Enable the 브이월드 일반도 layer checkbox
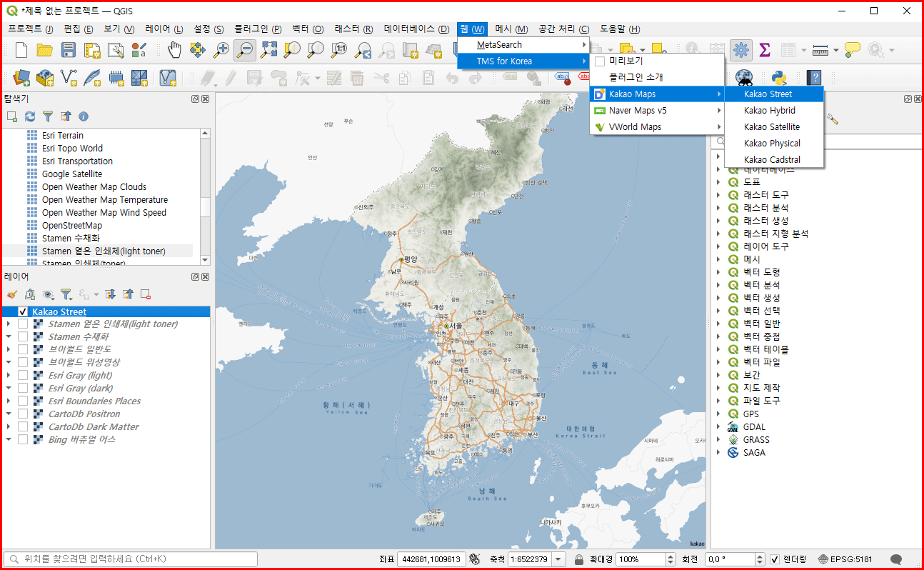Image resolution: width=924 pixels, height=570 pixels. coord(23,350)
